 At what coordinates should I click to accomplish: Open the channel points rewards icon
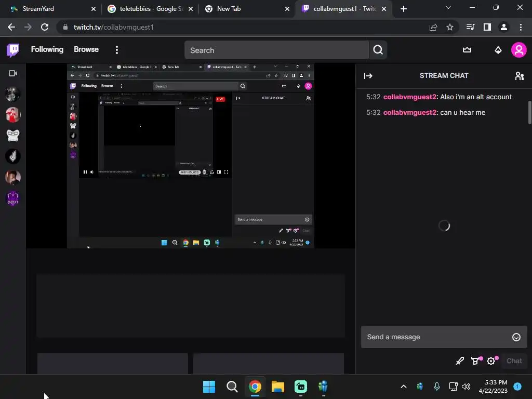[x=476, y=361]
